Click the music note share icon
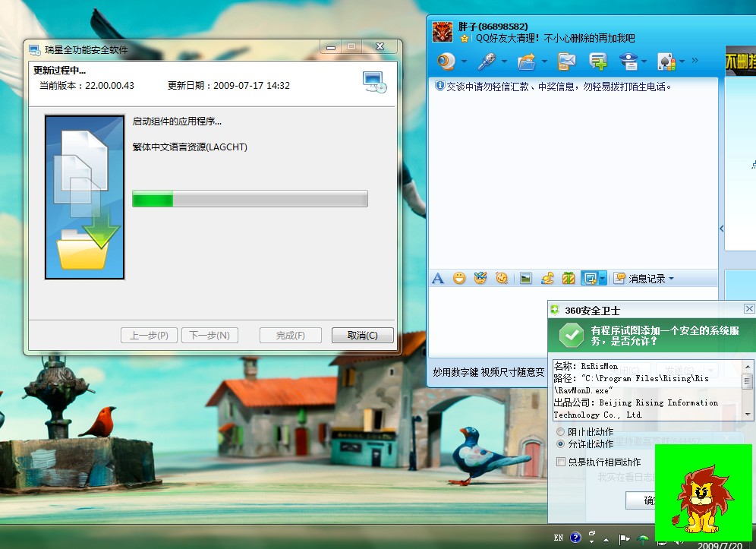 point(547,279)
